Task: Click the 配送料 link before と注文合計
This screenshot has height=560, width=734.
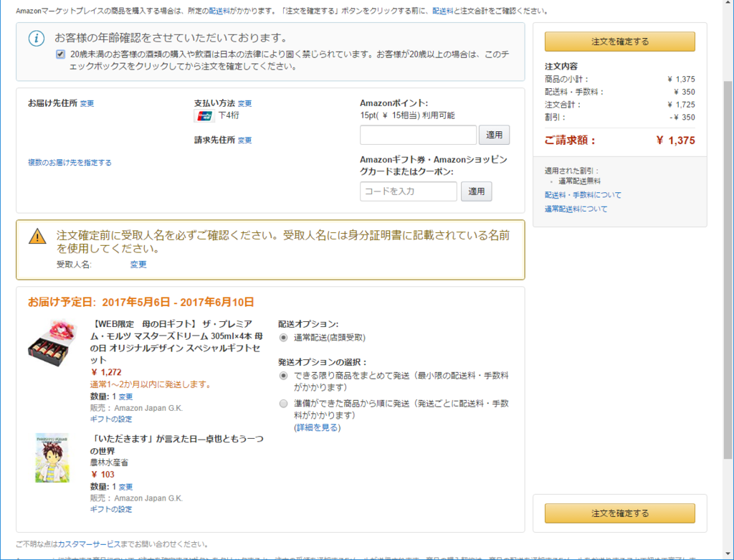Action: tap(443, 11)
